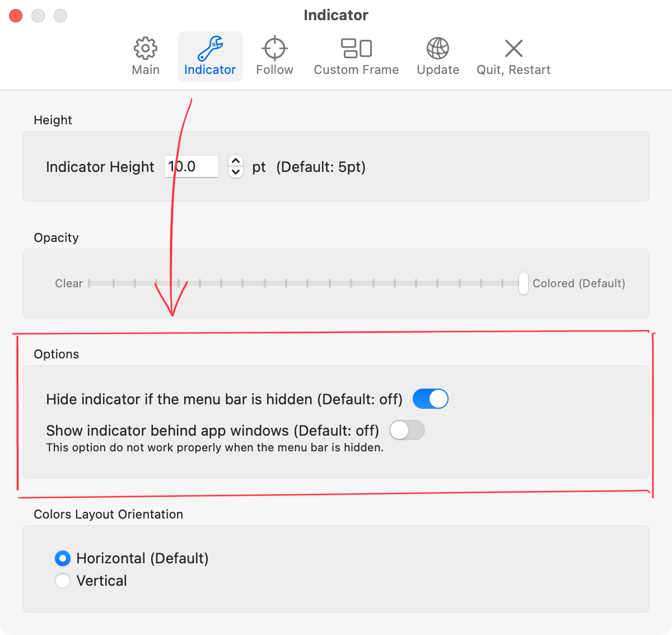Trigger an app Update
Viewport: 672px width, 635px height.
pos(437,56)
